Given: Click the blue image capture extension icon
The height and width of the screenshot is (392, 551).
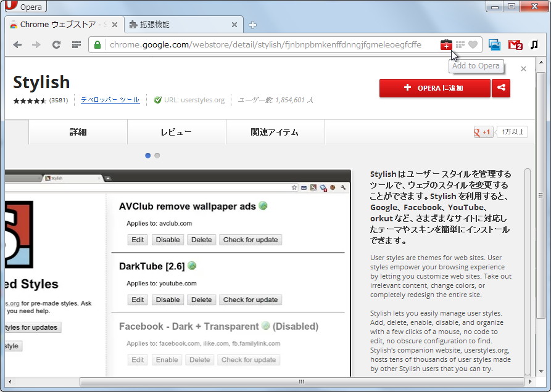Looking at the screenshot, I should click(495, 44).
